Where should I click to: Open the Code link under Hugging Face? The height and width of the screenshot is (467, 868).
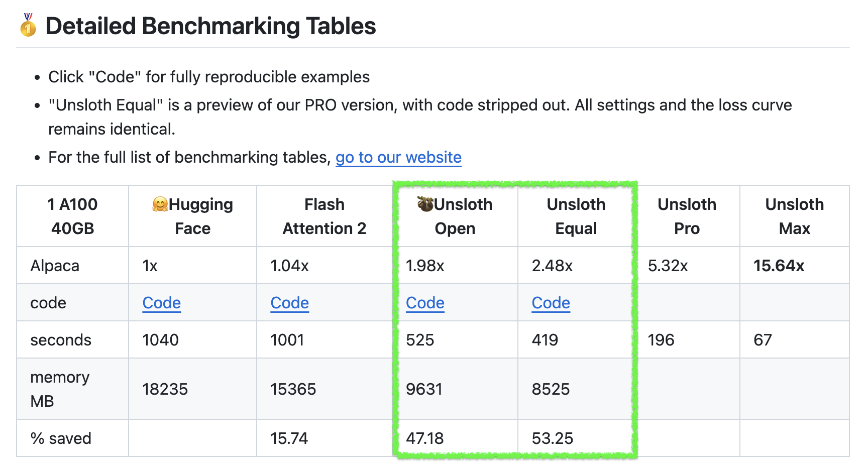click(162, 303)
